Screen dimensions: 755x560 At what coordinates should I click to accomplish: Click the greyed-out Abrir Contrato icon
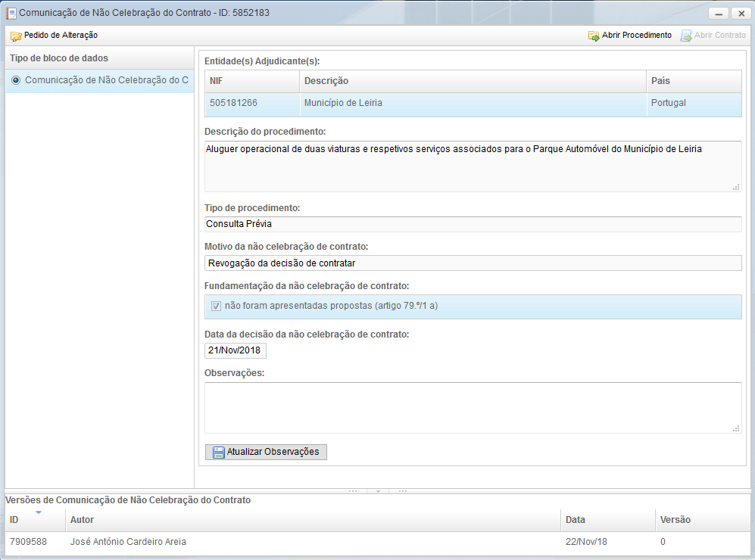coord(686,36)
